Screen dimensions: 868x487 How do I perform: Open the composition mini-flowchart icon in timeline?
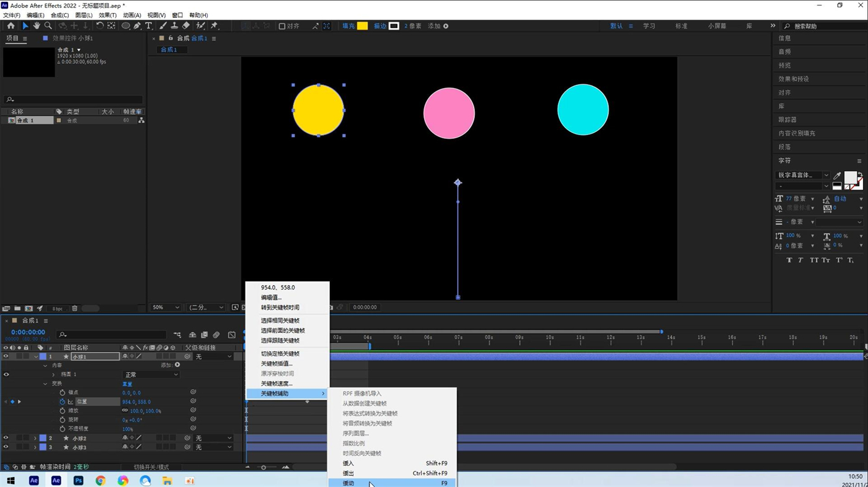177,335
